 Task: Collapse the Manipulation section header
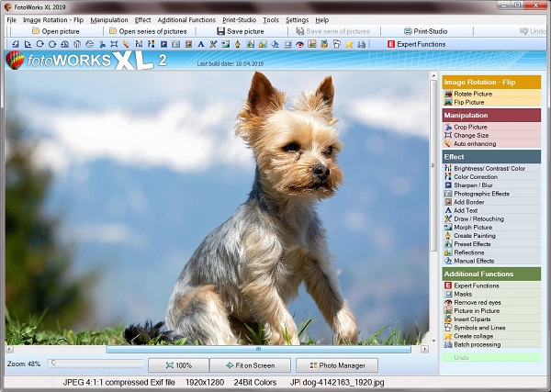(x=491, y=115)
